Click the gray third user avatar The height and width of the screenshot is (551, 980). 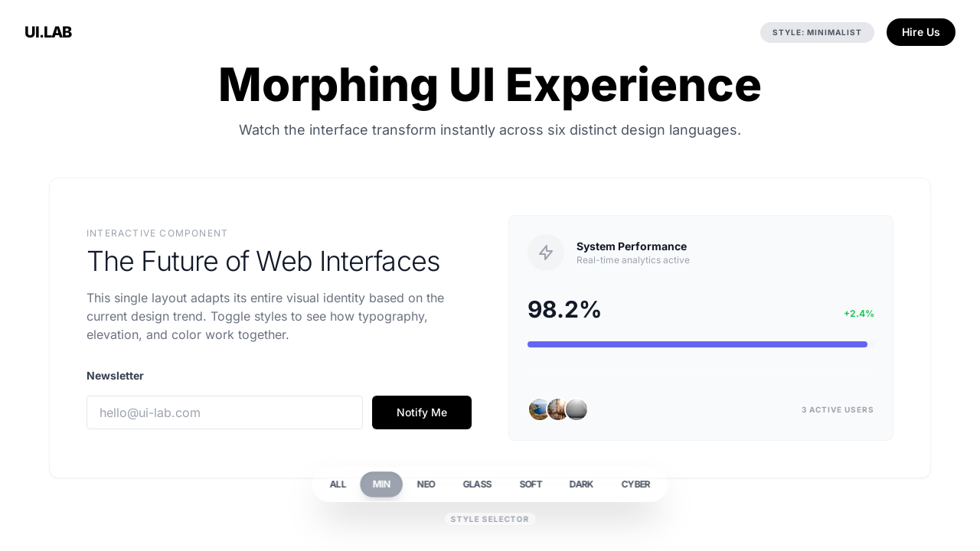pyautogui.click(x=577, y=409)
